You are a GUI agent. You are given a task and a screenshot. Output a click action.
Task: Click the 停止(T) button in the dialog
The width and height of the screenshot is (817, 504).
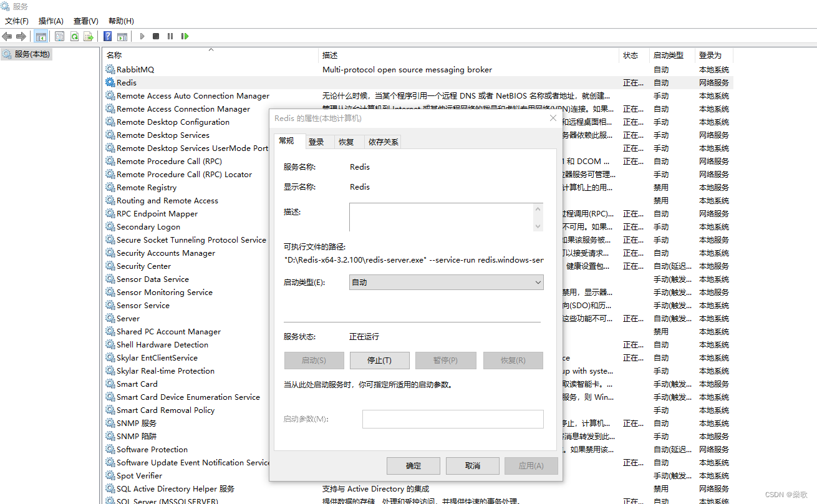(379, 361)
